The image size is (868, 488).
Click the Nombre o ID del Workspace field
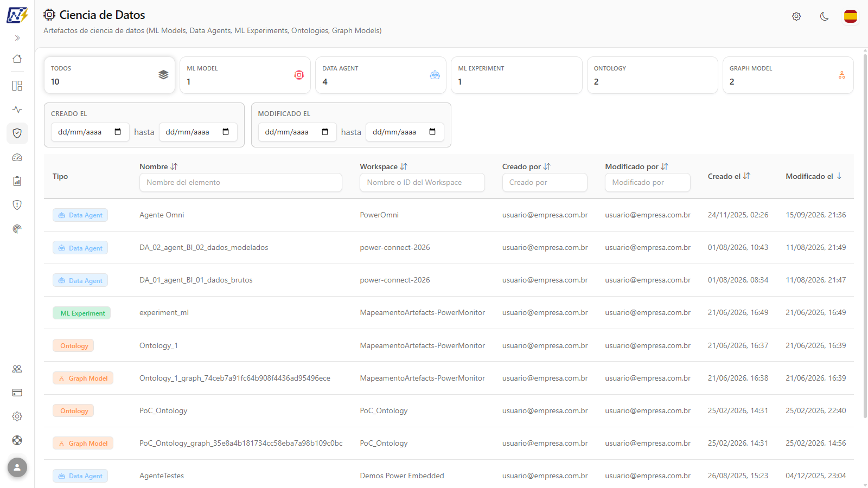point(422,182)
